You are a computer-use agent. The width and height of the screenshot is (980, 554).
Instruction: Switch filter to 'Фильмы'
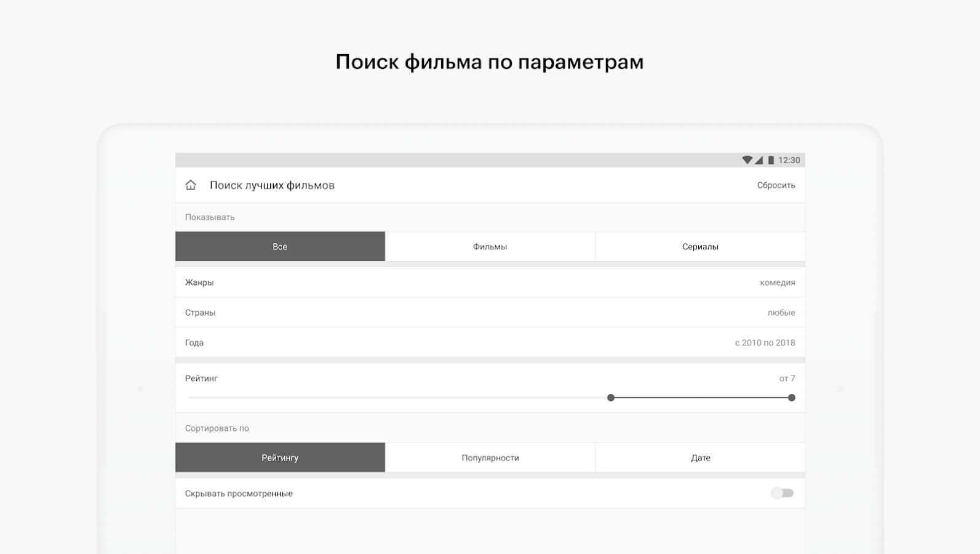[x=490, y=246]
